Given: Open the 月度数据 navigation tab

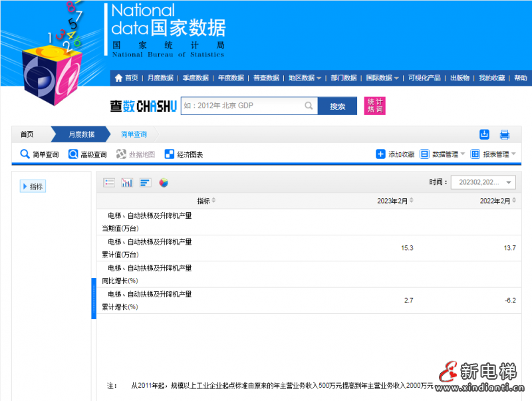Looking at the screenshot, I should pyautogui.click(x=82, y=134).
